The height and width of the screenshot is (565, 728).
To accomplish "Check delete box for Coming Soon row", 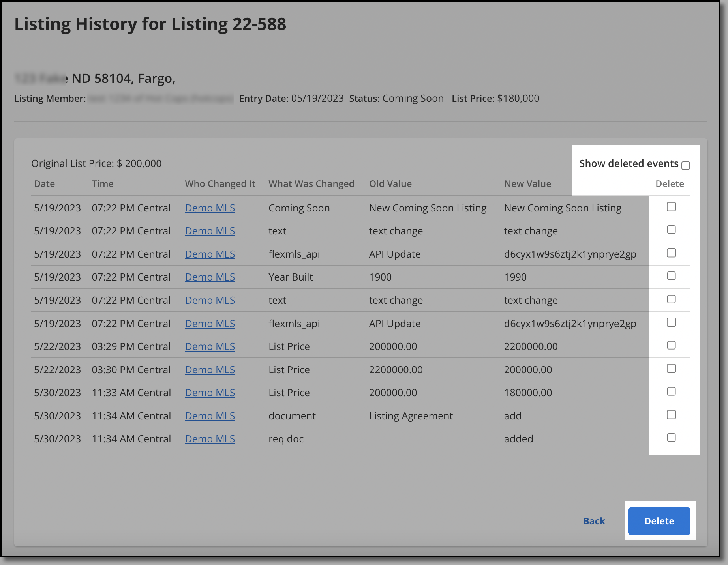I will click(671, 207).
